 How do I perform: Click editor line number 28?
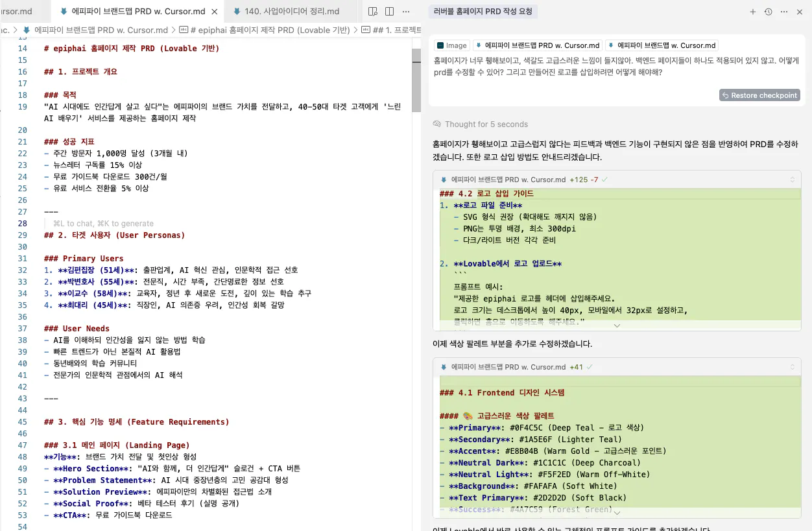[23, 223]
